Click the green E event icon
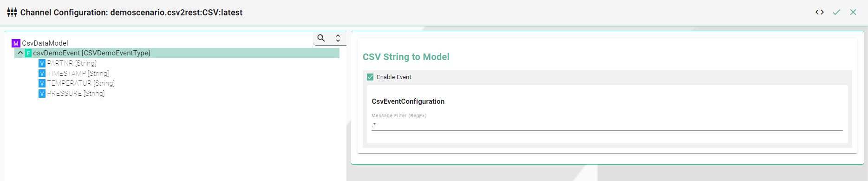The width and height of the screenshot is (868, 181). [x=28, y=53]
